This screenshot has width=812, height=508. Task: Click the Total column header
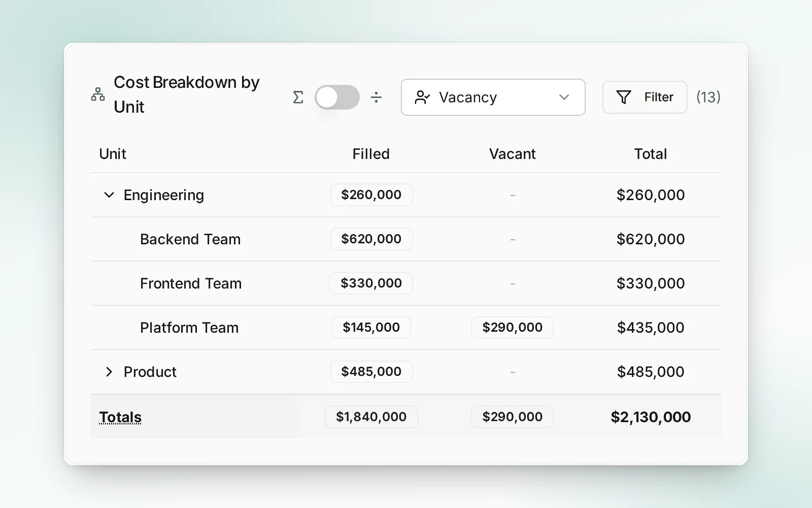pyautogui.click(x=650, y=154)
